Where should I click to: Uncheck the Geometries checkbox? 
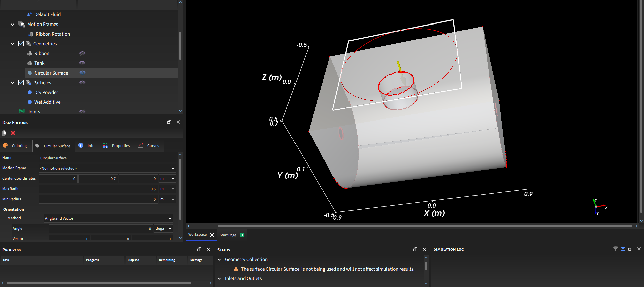coord(21,44)
